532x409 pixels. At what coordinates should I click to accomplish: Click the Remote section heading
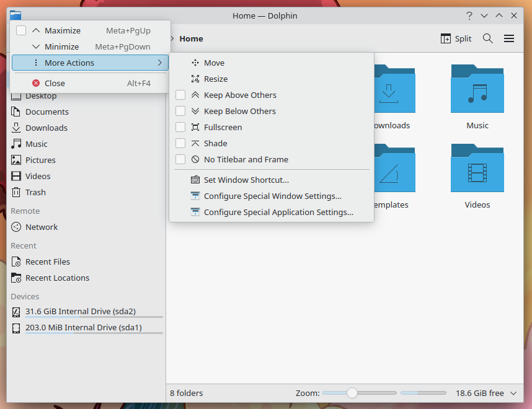coord(25,211)
